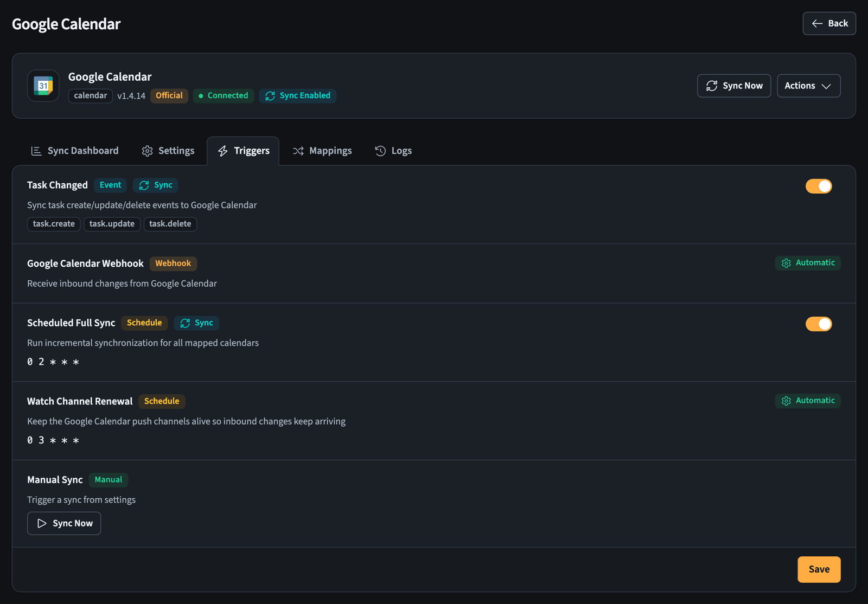The image size is (868, 604).
Task: Click the Sync Enabled status badge
Action: click(x=297, y=95)
